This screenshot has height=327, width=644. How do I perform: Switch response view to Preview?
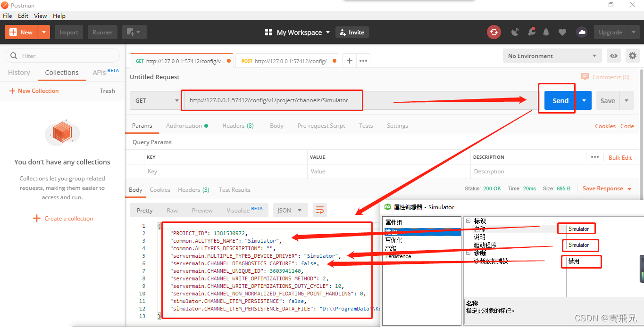(x=202, y=211)
